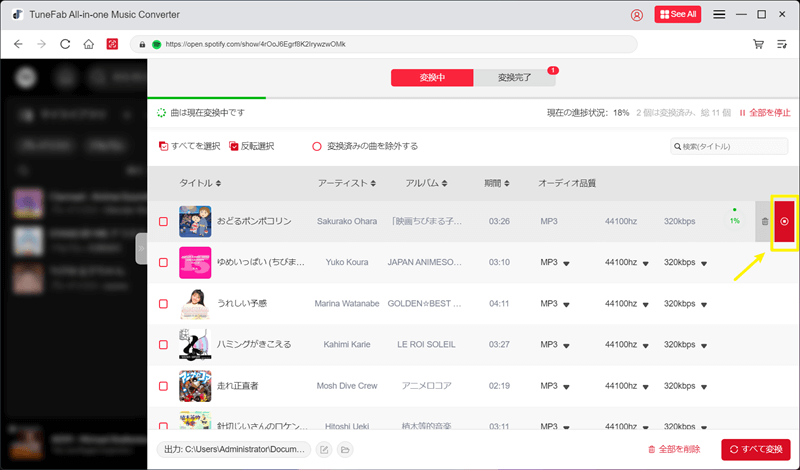Check the うれしい予感 row checkbox

[x=163, y=304]
